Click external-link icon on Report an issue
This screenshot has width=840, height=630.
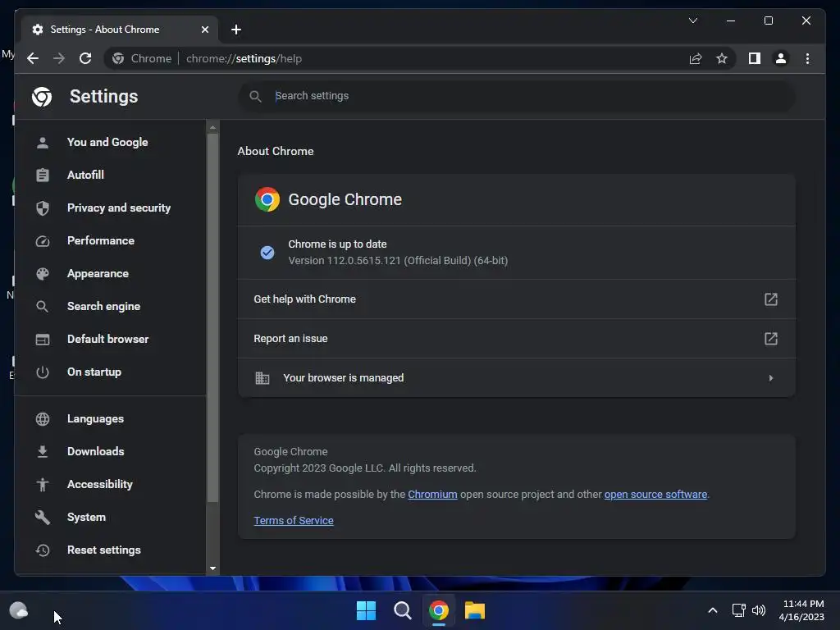click(770, 339)
